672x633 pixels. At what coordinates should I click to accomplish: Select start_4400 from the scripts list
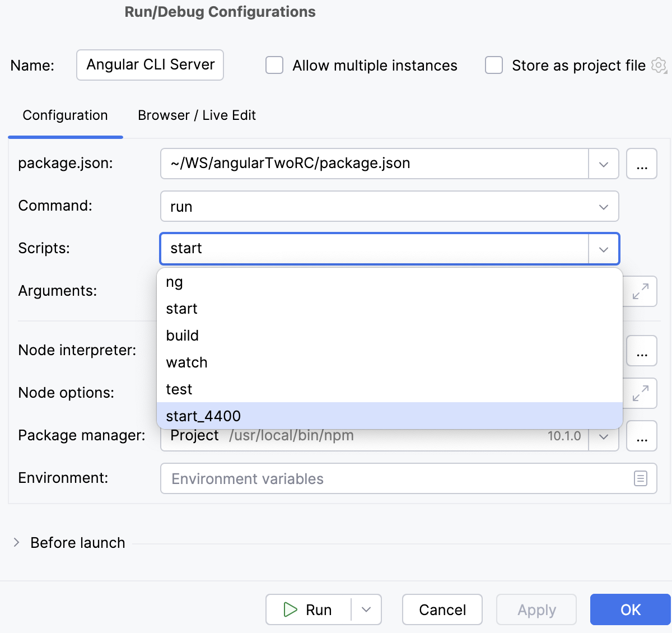[203, 416]
